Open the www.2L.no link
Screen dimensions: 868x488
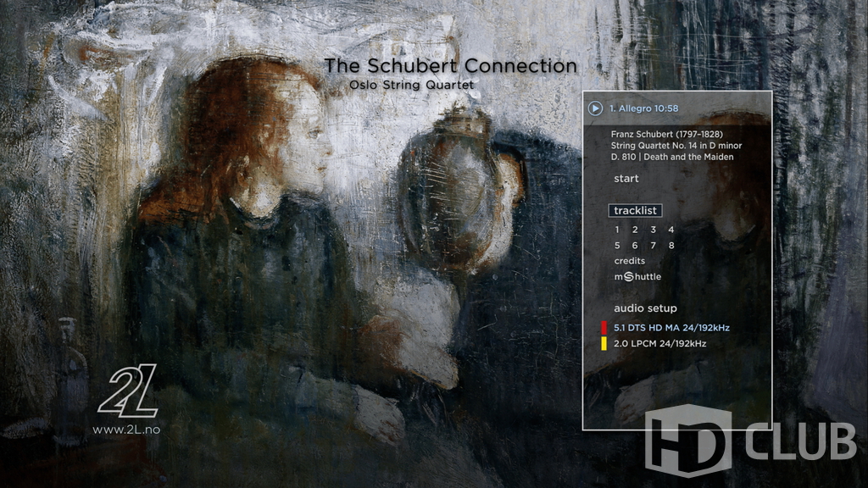click(x=126, y=430)
